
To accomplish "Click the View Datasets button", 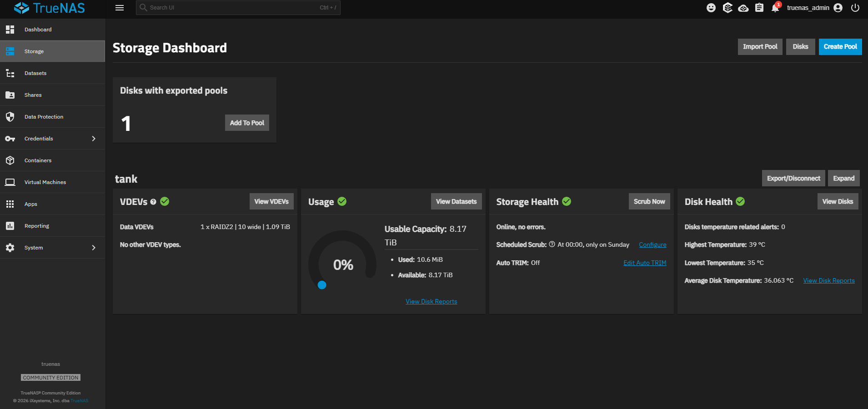I will (456, 201).
